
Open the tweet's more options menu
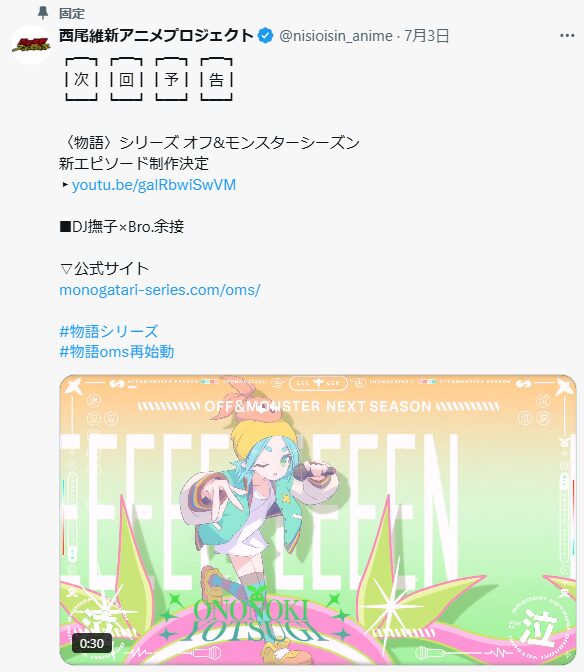pyautogui.click(x=567, y=36)
